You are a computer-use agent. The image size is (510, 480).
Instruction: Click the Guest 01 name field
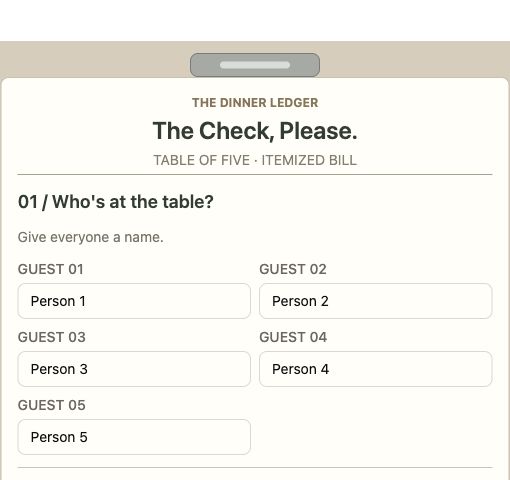134,301
